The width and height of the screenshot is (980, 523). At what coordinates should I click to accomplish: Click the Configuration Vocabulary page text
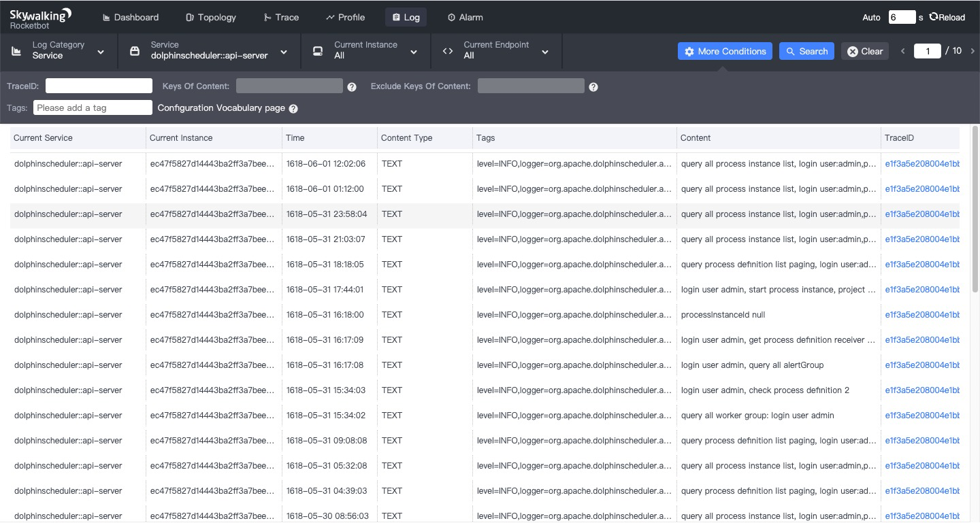221,107
